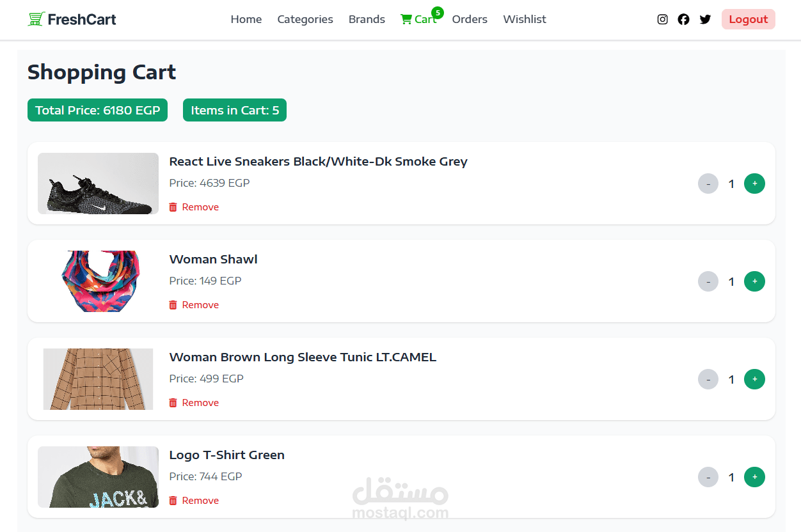Click the Woman Shawl product thumbnail
The width and height of the screenshot is (801, 532).
coord(98,281)
